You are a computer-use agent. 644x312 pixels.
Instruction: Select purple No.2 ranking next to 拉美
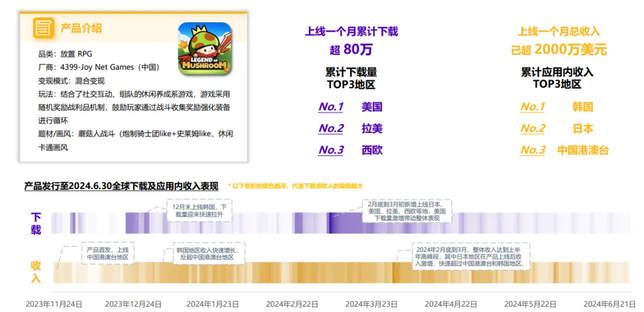click(331, 128)
